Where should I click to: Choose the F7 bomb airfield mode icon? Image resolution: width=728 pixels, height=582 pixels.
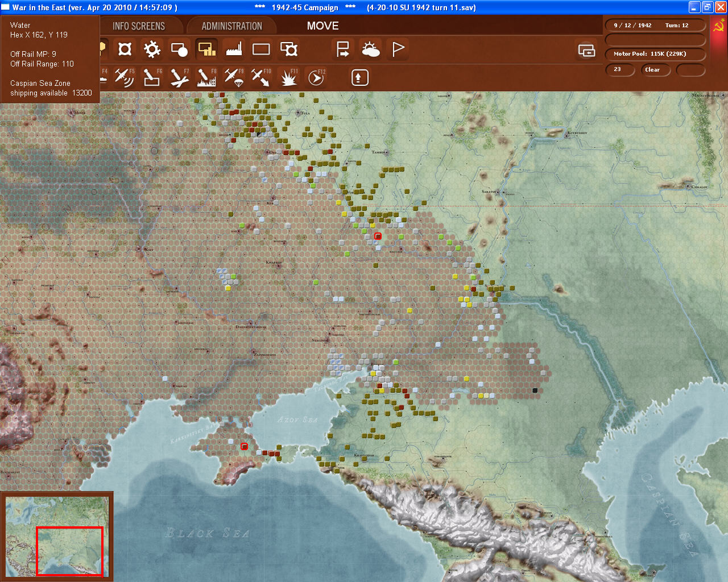[x=179, y=77]
